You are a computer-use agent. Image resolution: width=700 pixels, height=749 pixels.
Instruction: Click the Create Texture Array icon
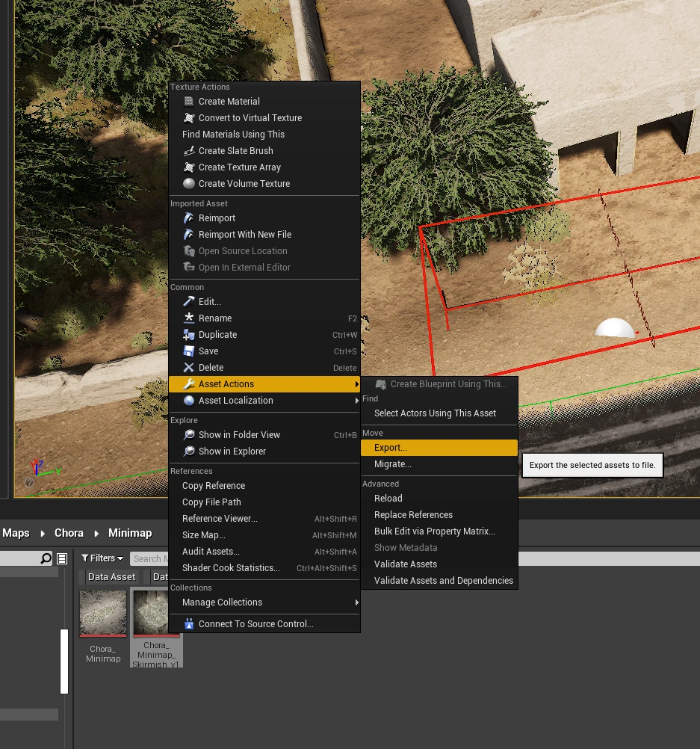tap(189, 167)
